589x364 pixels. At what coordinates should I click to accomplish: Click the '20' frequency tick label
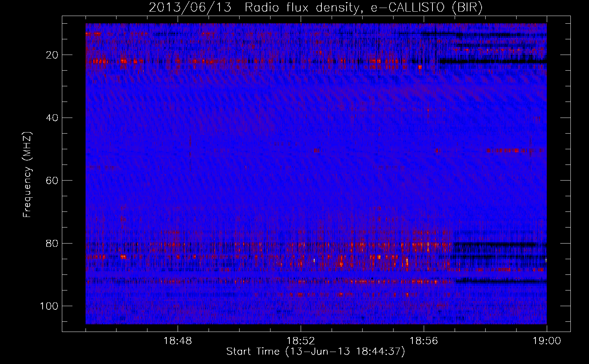(x=52, y=55)
